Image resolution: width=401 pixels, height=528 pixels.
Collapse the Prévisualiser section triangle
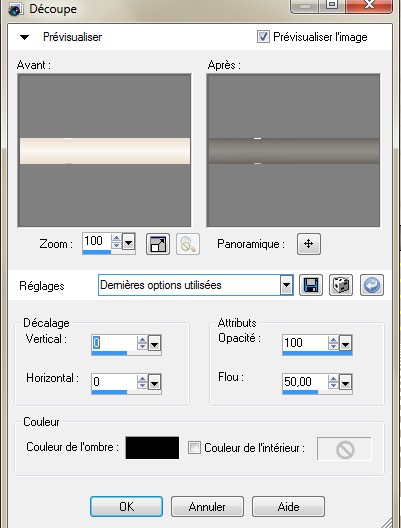point(24,37)
